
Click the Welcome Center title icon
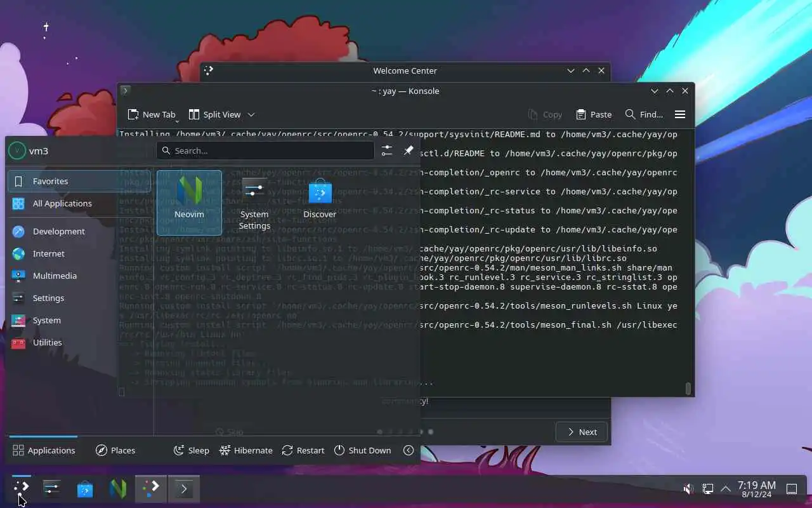tap(209, 70)
